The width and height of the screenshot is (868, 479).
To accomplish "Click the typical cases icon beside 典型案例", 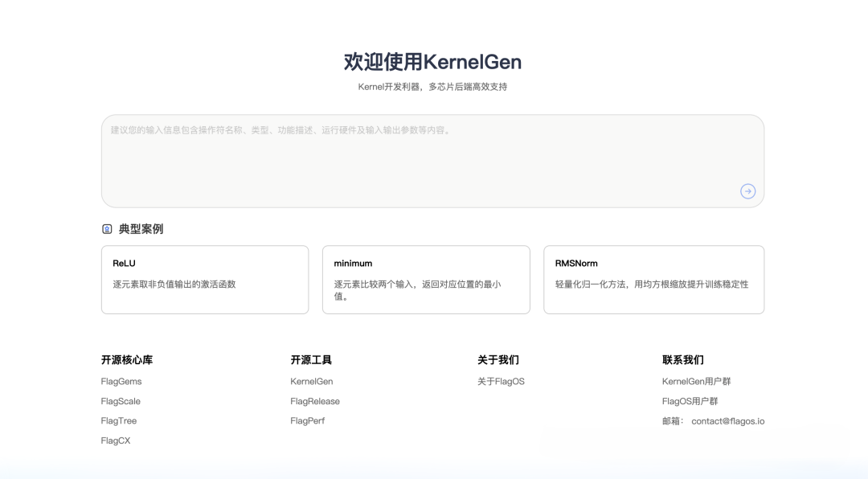I will pyautogui.click(x=107, y=229).
